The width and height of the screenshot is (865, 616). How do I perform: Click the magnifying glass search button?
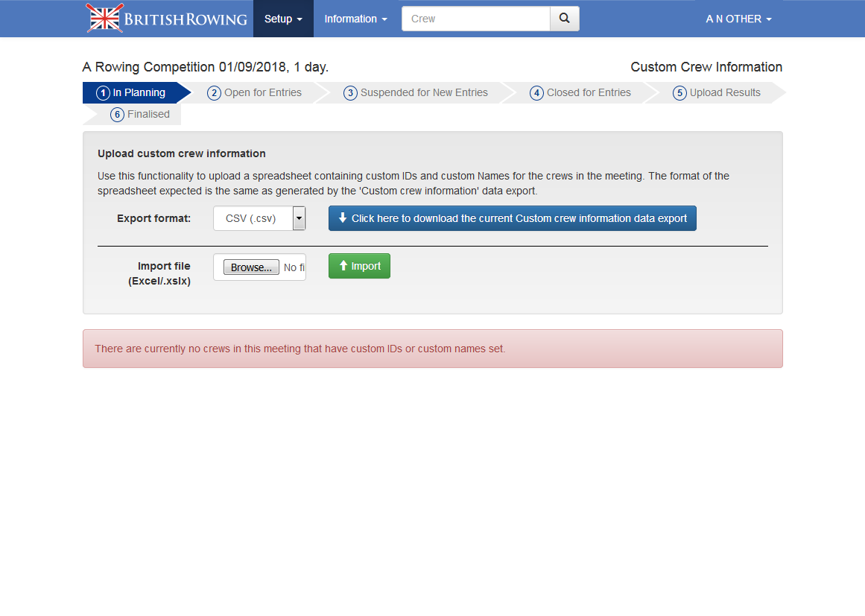565,19
